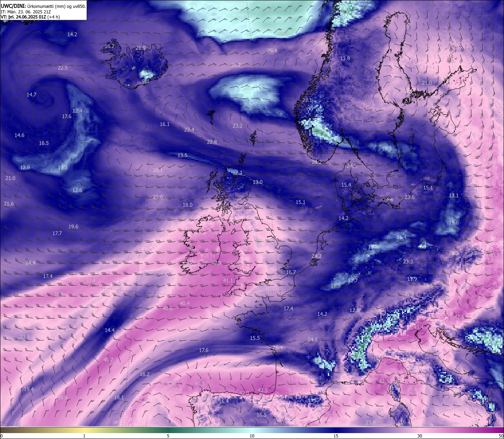The image size is (504, 439).
Task: Click the 13.8 value over Norway
Action: [x=345, y=59]
